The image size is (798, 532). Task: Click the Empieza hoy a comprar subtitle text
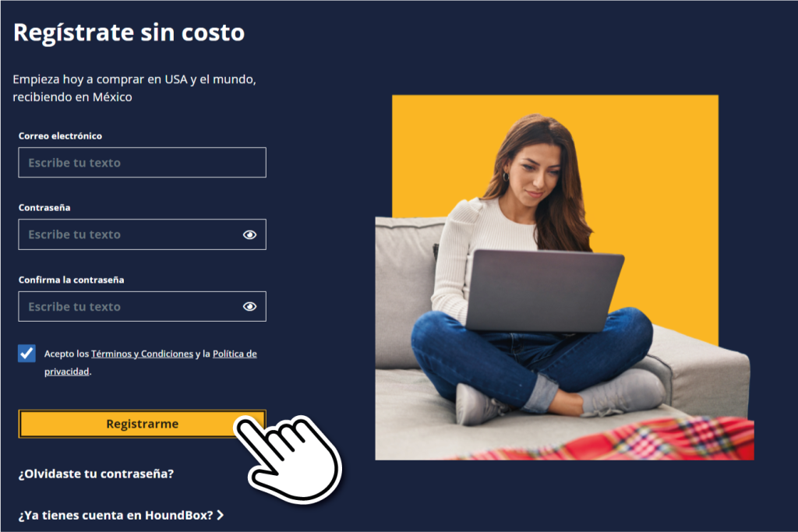pyautogui.click(x=134, y=88)
